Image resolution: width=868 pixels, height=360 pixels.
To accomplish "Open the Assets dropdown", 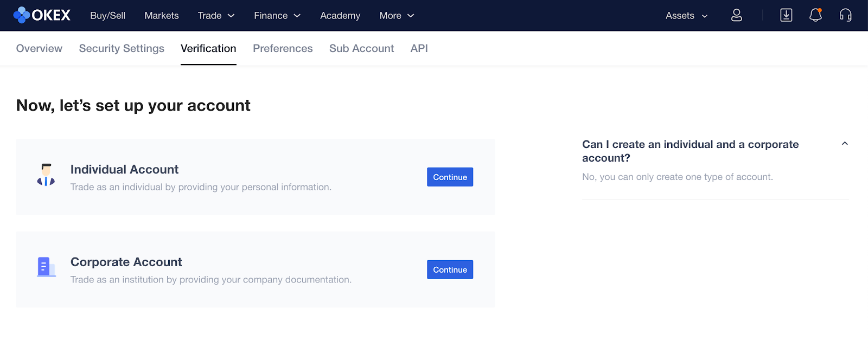I will [686, 16].
